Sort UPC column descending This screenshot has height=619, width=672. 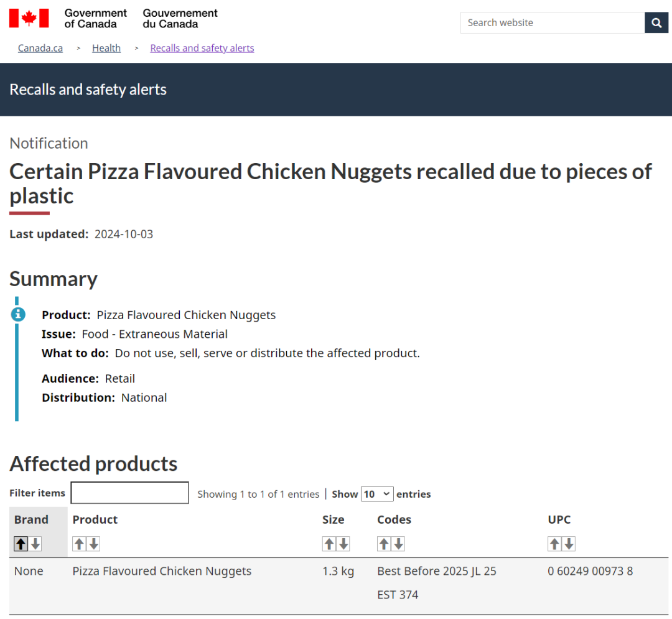(569, 544)
